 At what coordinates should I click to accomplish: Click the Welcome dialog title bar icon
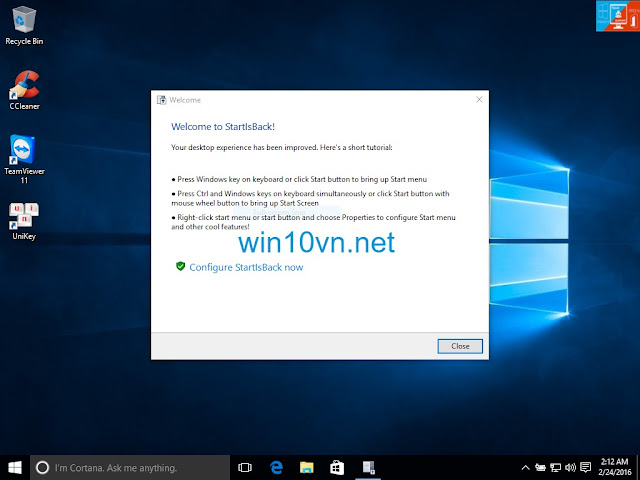[162, 100]
